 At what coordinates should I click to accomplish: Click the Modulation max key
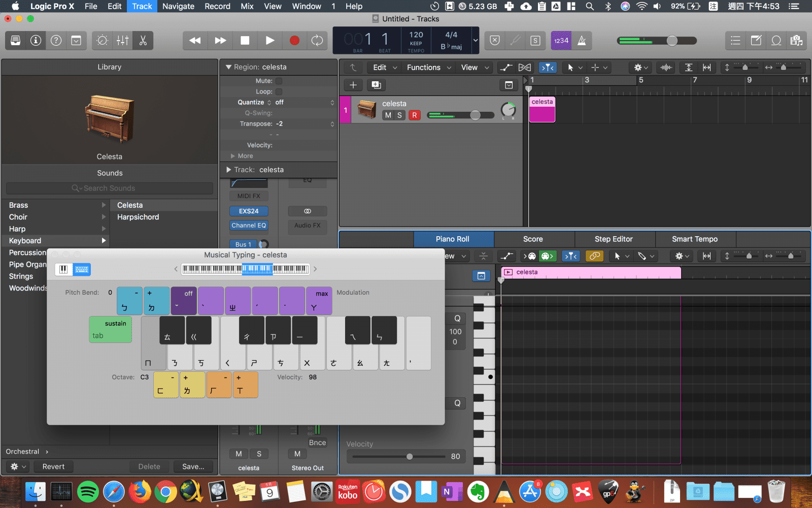coord(319,301)
